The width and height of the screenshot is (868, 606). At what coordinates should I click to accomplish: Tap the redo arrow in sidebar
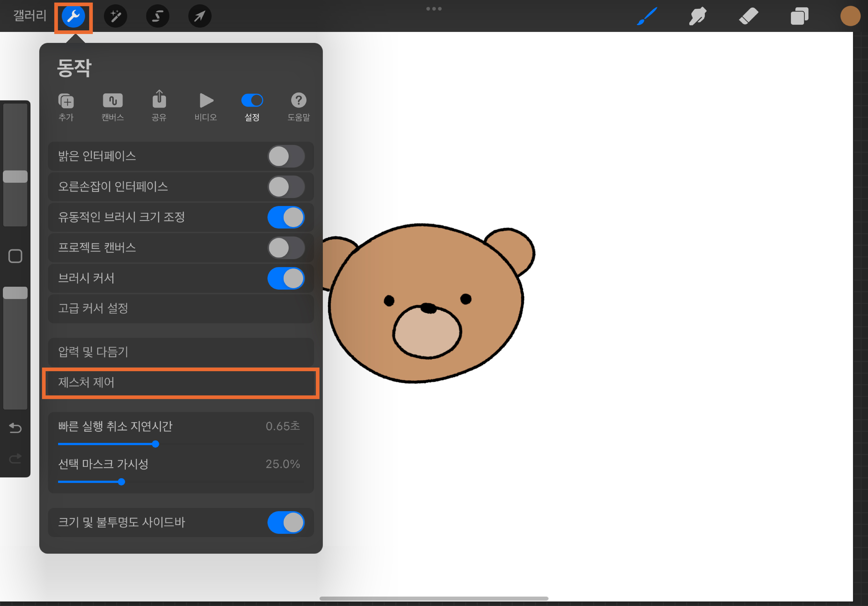coord(15,459)
